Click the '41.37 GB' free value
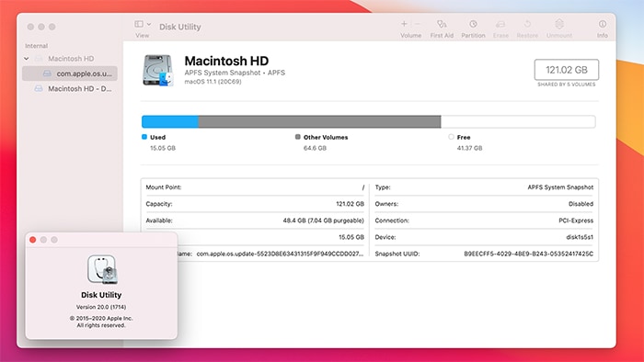644x362 pixels. point(469,148)
